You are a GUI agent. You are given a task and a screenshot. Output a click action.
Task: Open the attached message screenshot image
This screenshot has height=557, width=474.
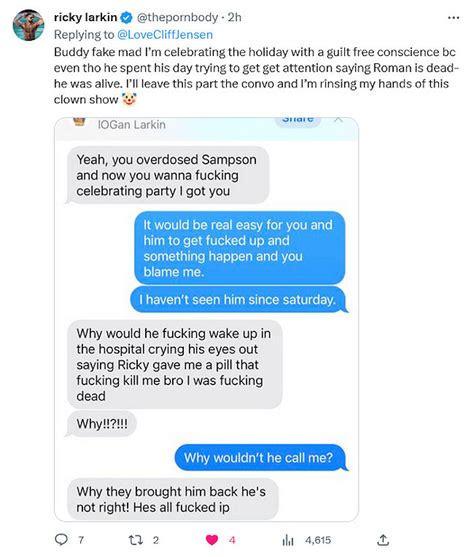(x=206, y=319)
